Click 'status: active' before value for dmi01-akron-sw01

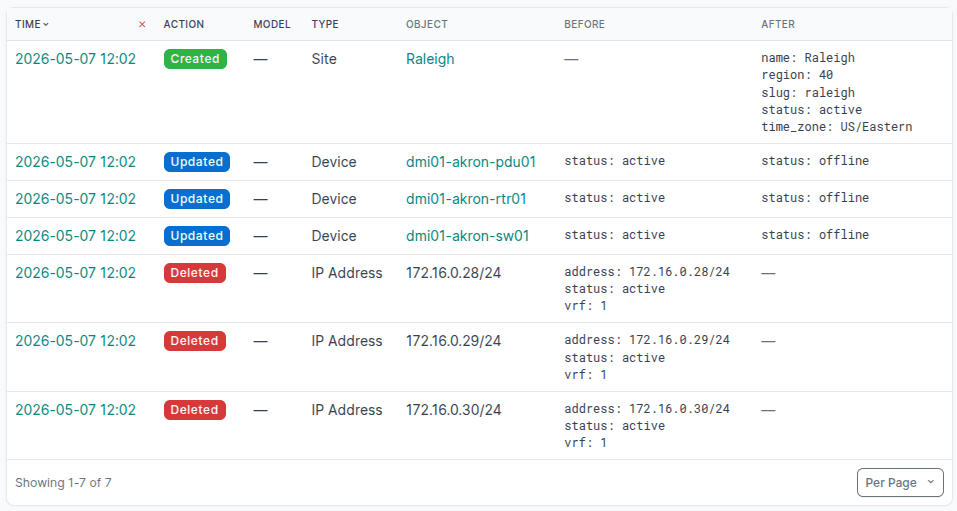coord(615,235)
